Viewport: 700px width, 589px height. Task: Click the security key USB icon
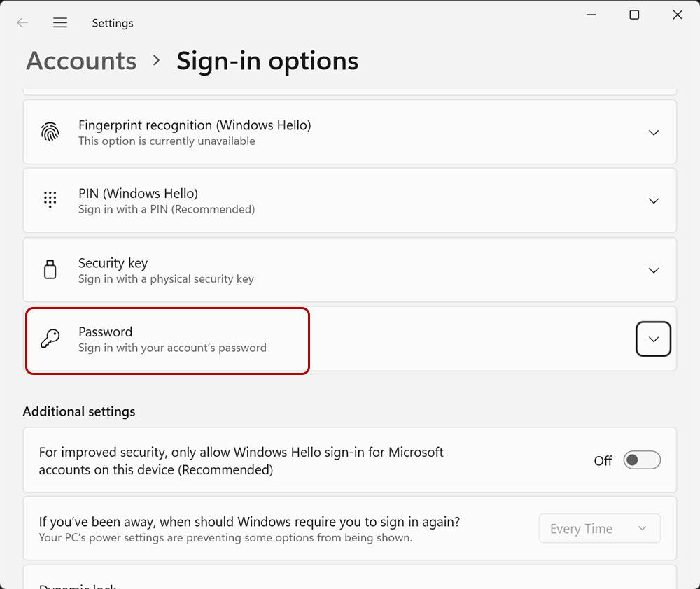point(50,269)
